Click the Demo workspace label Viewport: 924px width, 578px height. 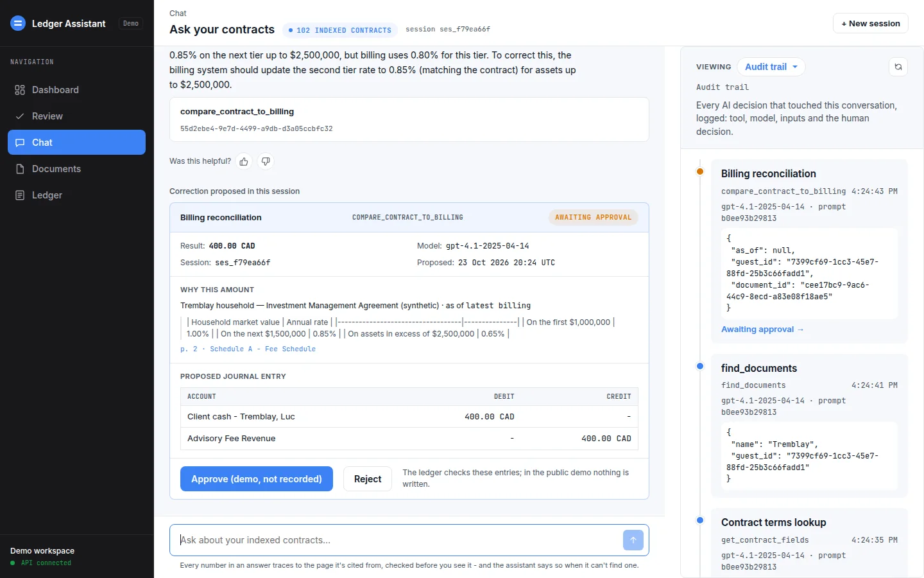(42, 551)
